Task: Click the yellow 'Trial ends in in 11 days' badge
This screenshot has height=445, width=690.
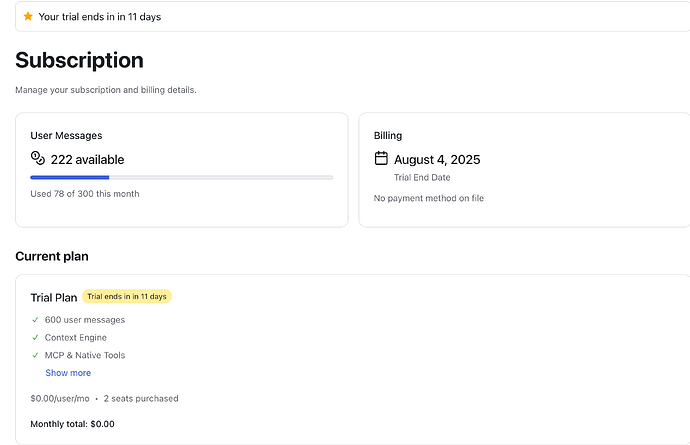Action: click(x=127, y=297)
